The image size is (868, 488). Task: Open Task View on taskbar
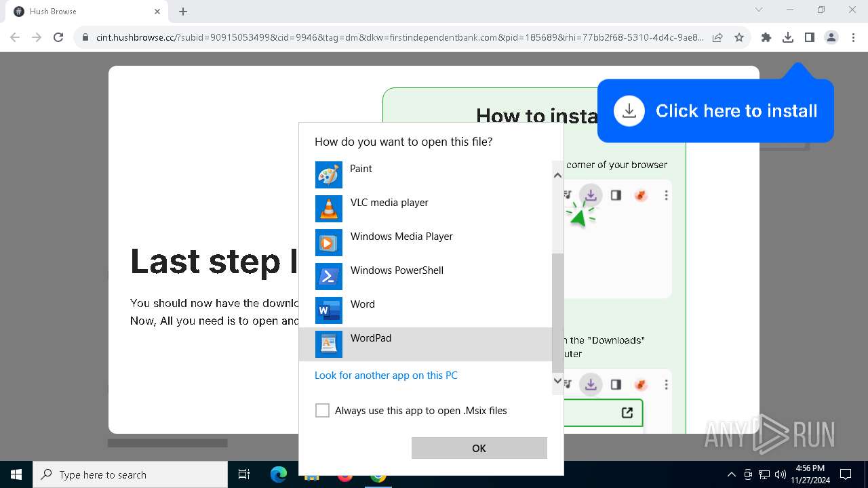coord(244,474)
